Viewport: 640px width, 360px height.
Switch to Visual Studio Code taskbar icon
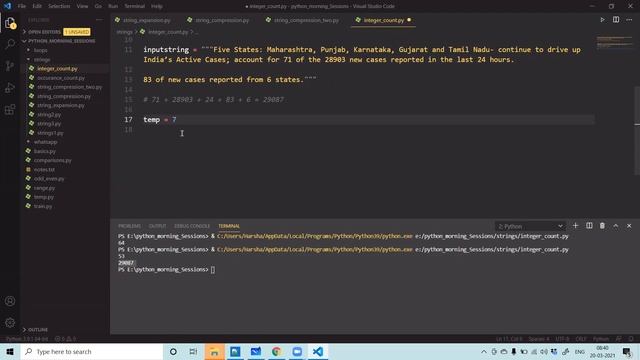[318, 351]
